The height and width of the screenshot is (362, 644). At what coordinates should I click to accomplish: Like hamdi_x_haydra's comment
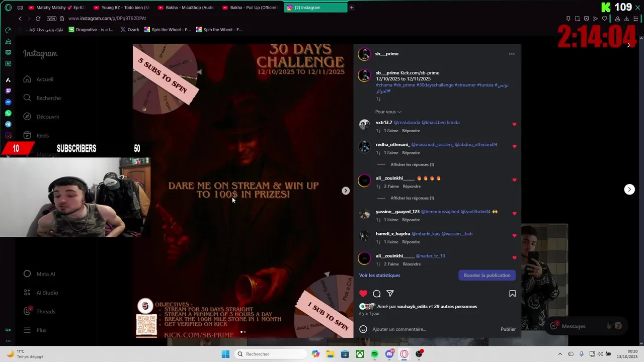click(514, 235)
